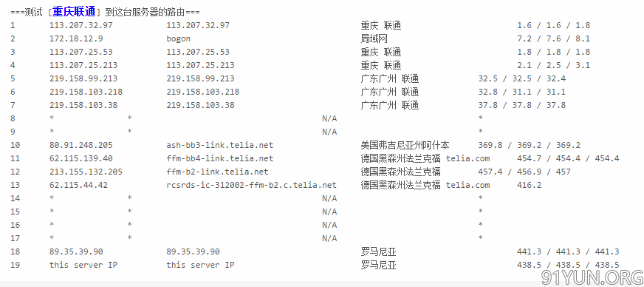Select IP 113.207.32.97 in hop 1
This screenshot has width=644, height=287.
tap(81, 25)
